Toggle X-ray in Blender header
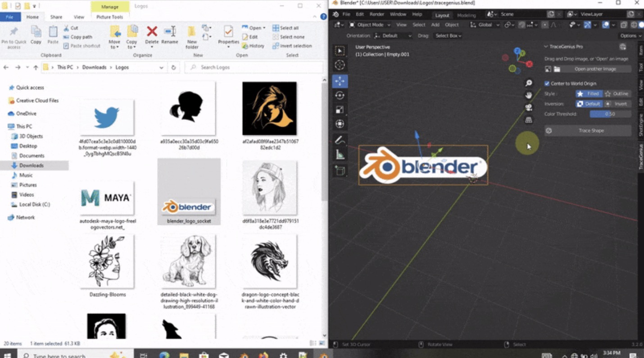Screen dimensions: 644x358 click(x=624, y=25)
